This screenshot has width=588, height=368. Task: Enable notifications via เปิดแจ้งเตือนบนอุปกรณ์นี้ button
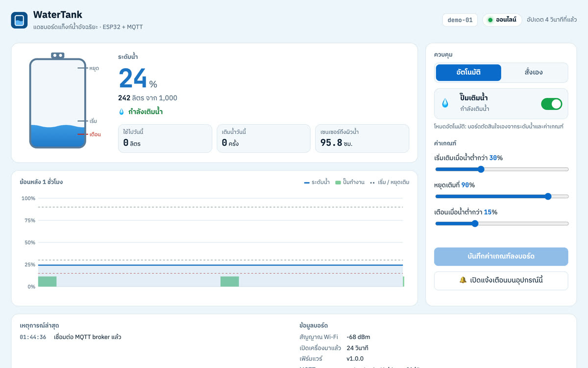[501, 281]
